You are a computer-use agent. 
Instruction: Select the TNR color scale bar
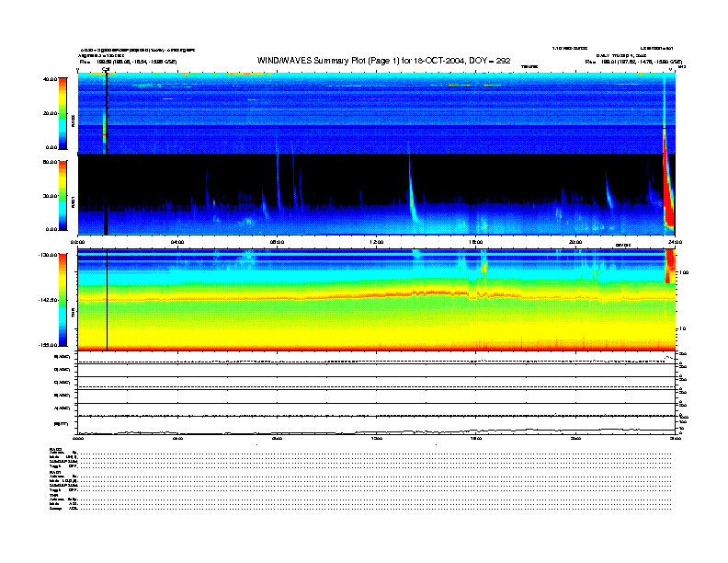(x=63, y=301)
